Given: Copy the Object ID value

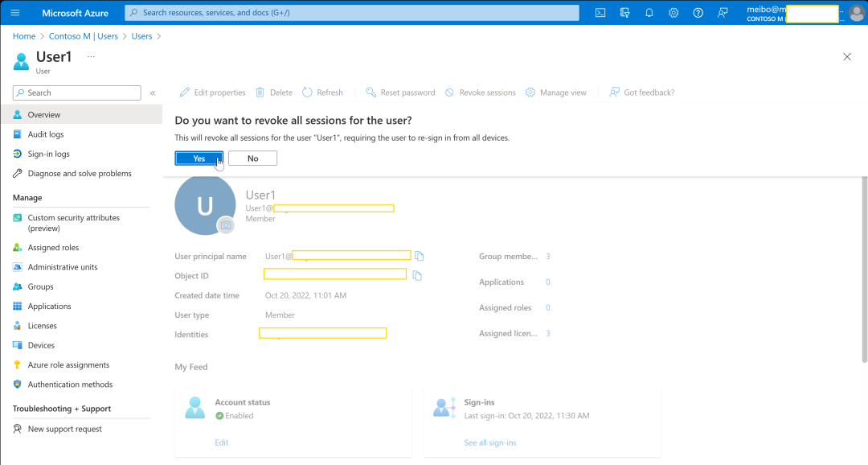Looking at the screenshot, I should coord(417,275).
